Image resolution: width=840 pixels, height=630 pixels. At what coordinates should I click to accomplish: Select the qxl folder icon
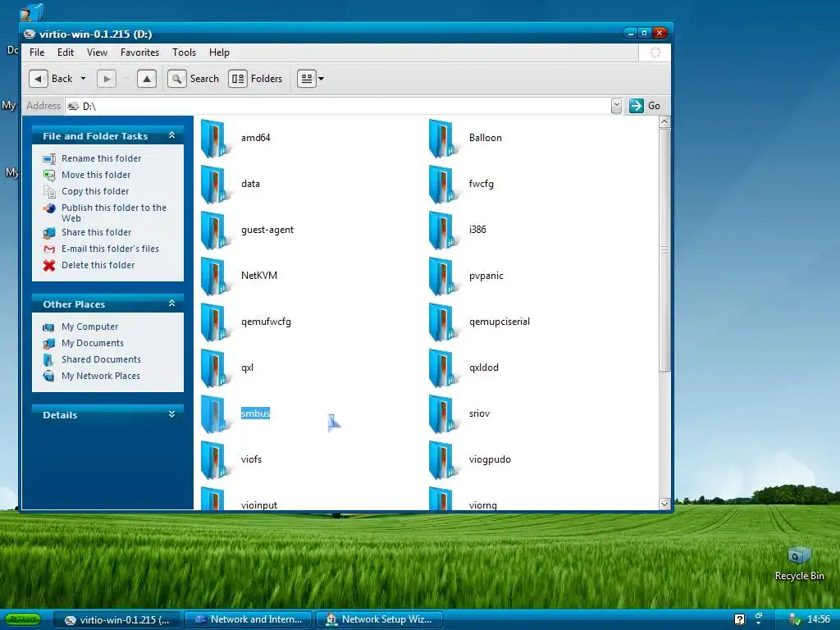[x=216, y=369]
